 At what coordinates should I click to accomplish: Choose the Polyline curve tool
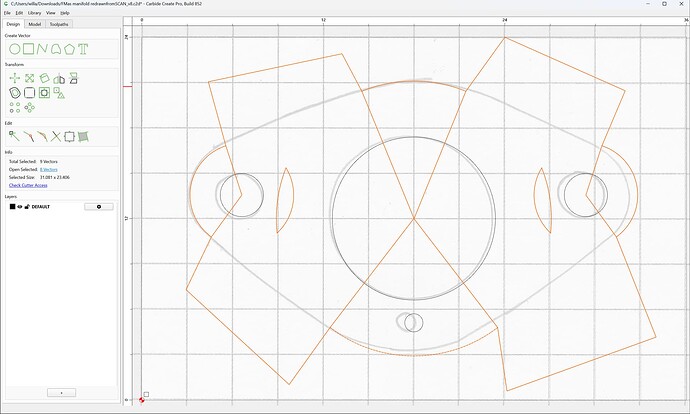tap(42, 49)
